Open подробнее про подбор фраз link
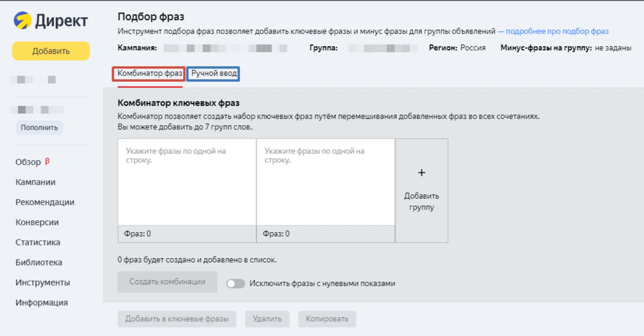The height and width of the screenshot is (336, 644). (x=557, y=31)
